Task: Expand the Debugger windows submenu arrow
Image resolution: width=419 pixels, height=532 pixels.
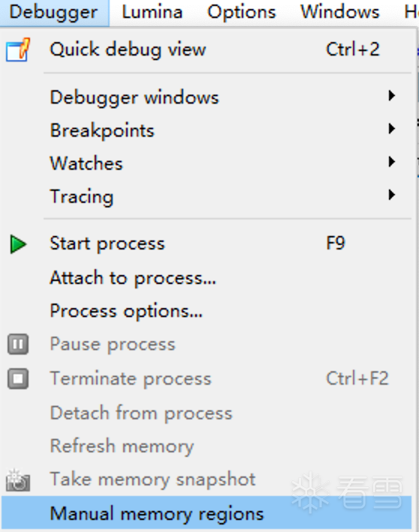Action: [x=391, y=96]
